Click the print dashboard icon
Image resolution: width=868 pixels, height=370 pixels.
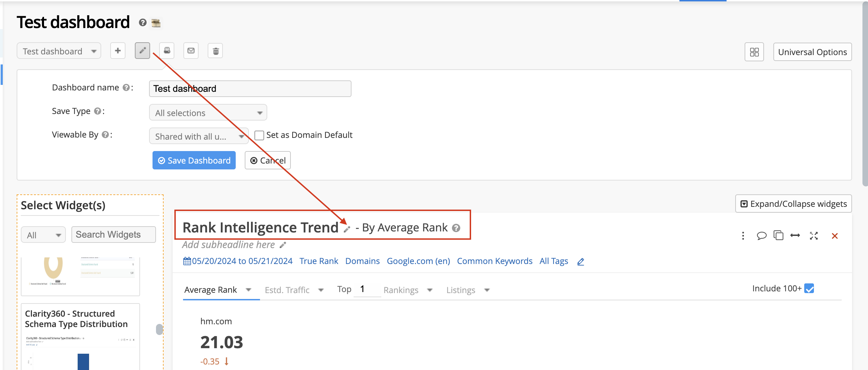(167, 51)
